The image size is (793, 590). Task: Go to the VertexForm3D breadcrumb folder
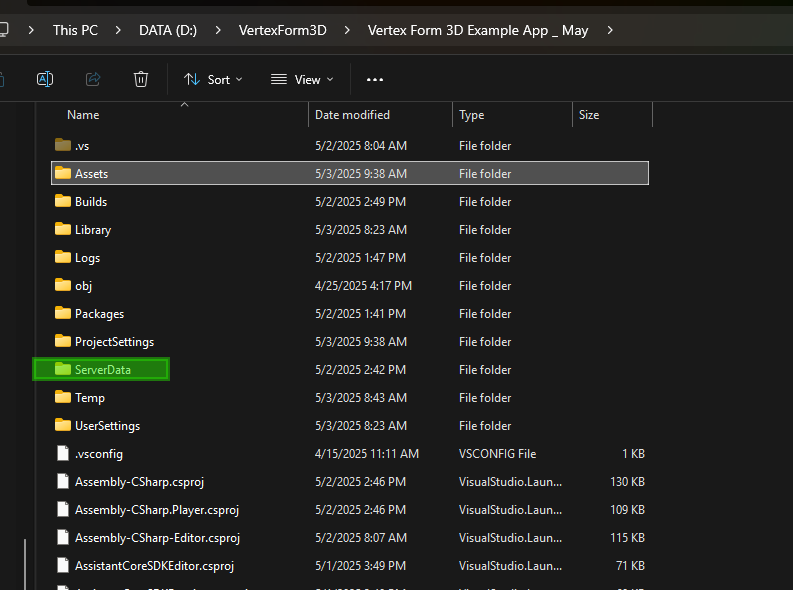point(282,30)
